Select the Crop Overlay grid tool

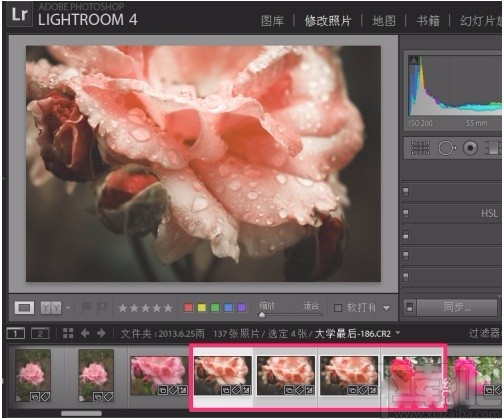pos(420,148)
